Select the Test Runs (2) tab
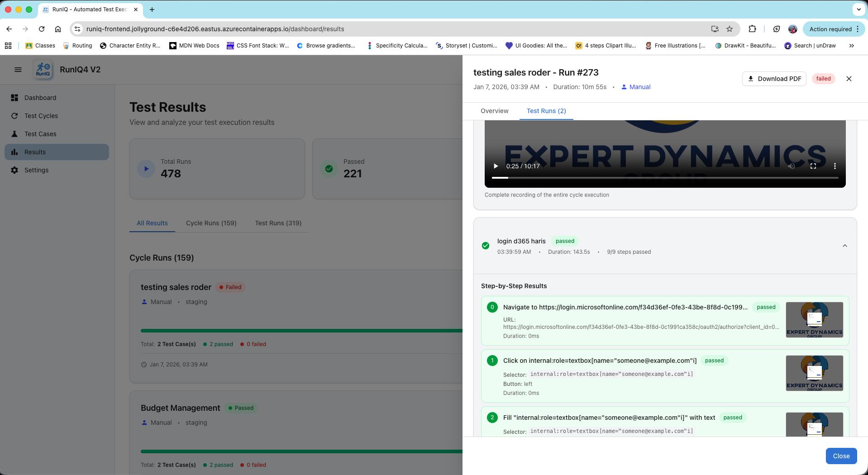Image resolution: width=868 pixels, height=475 pixels. [x=546, y=111]
